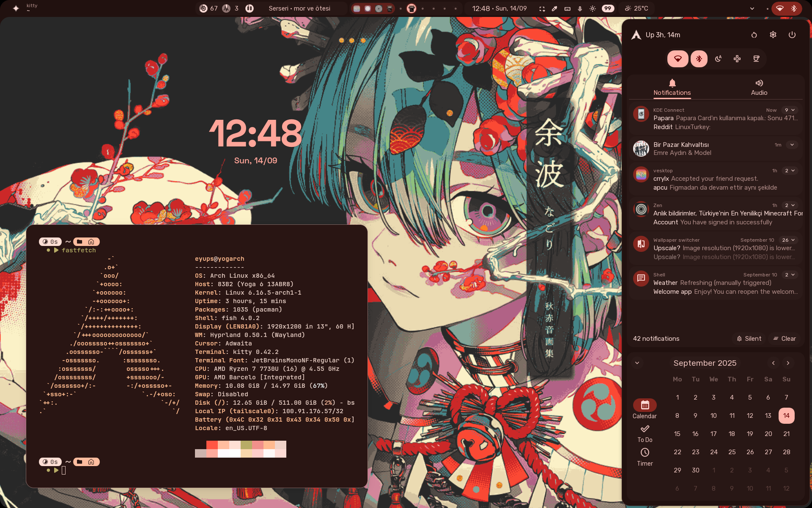The height and width of the screenshot is (508, 812).
Task: Select the active kitty workspace indicator
Action: click(x=411, y=8)
